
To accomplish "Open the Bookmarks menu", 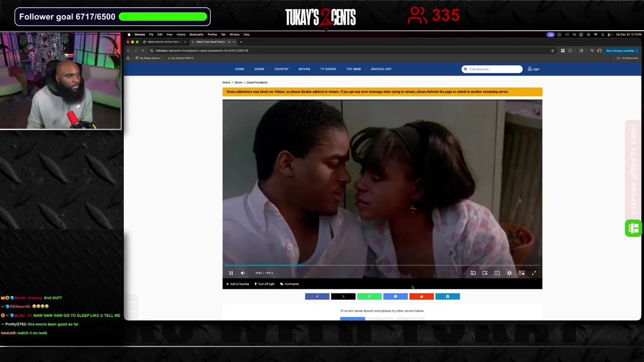I will click(x=196, y=35).
